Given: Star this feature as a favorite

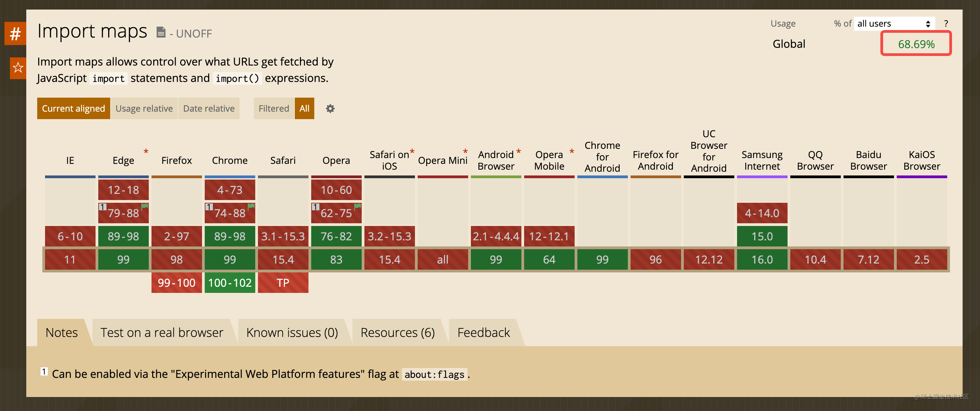Looking at the screenshot, I should pyautogui.click(x=17, y=68).
